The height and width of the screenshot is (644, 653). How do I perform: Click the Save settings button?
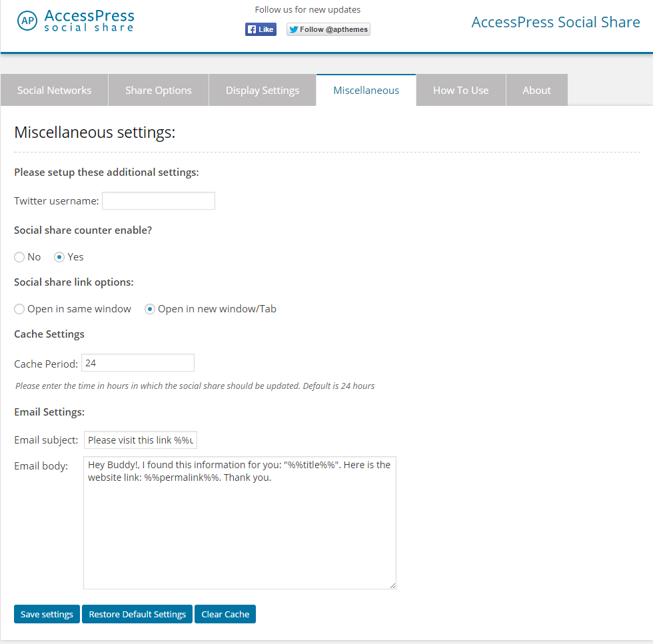(x=47, y=615)
